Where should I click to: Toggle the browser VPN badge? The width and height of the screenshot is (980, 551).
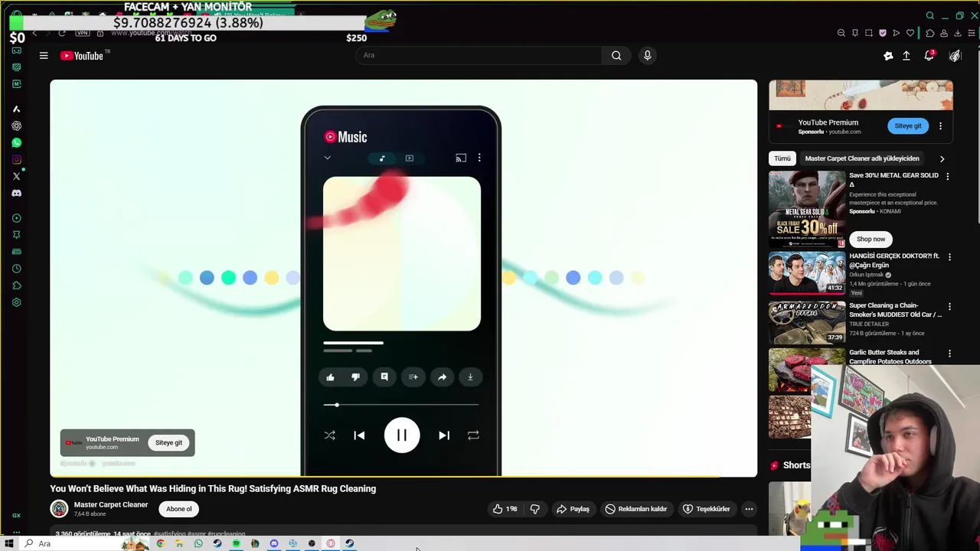pyautogui.click(x=83, y=33)
